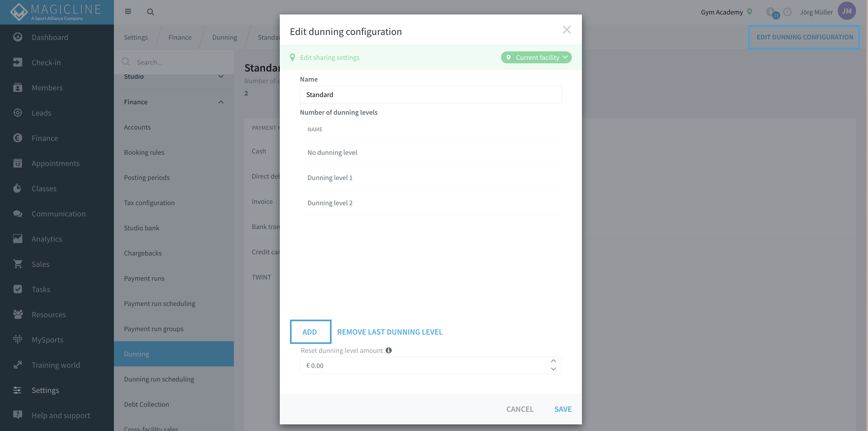Open the hamburger menu icon
The height and width of the screenshot is (431, 868).
[128, 12]
